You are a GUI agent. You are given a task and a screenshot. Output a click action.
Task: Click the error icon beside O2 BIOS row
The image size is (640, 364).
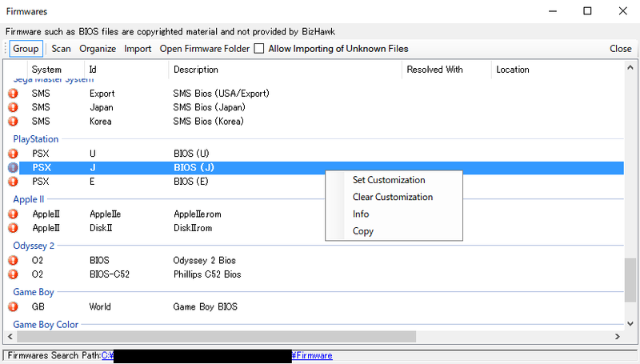click(13, 260)
